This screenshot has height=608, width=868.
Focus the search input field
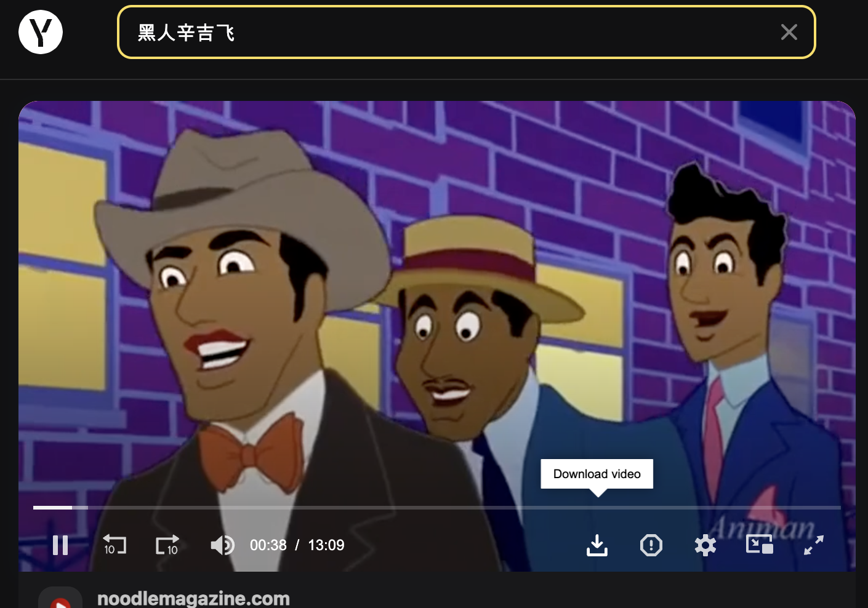click(466, 32)
